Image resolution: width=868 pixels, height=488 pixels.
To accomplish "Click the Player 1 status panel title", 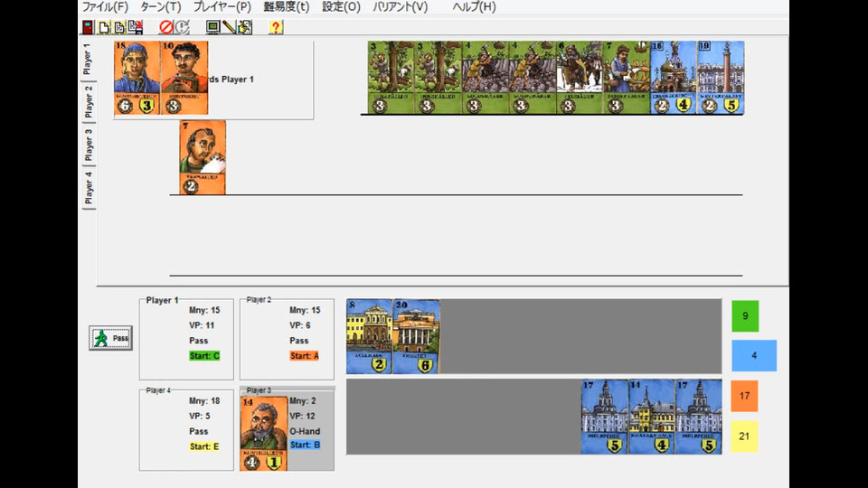I will (162, 300).
